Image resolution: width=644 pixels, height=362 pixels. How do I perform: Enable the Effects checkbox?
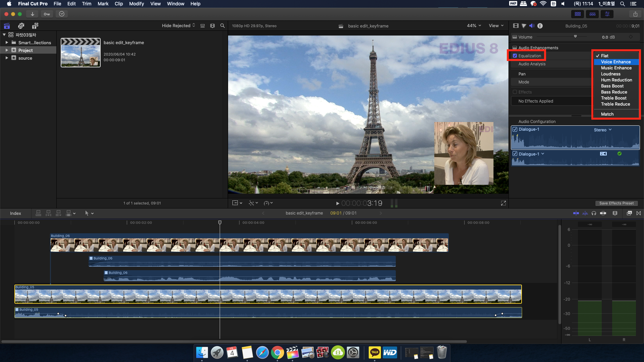(515, 92)
